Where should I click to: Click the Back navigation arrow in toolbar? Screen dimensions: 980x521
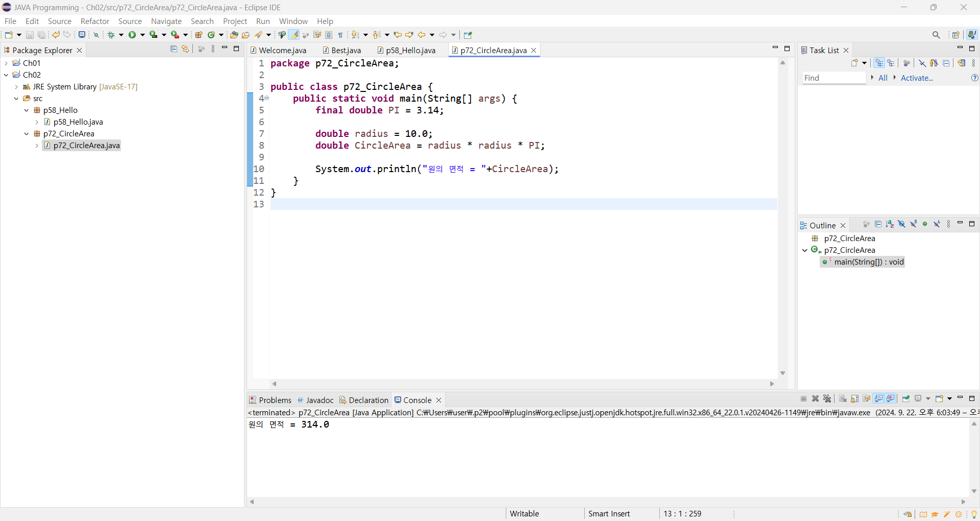[x=422, y=35]
